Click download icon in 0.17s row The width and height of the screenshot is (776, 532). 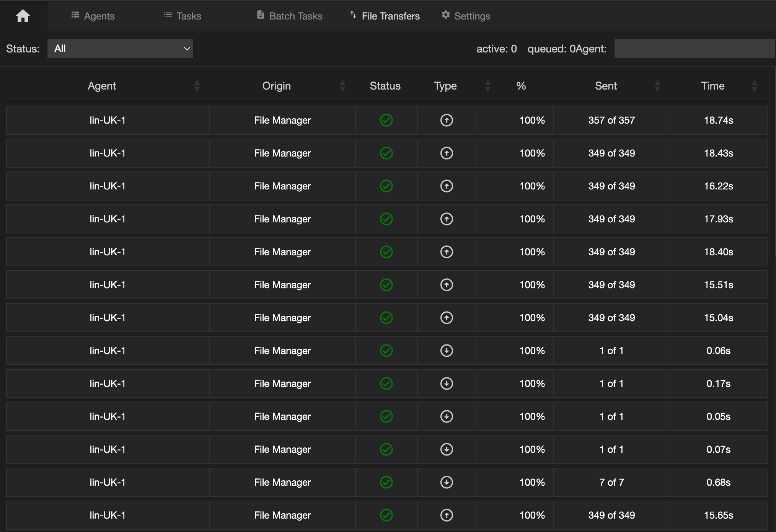pos(447,383)
